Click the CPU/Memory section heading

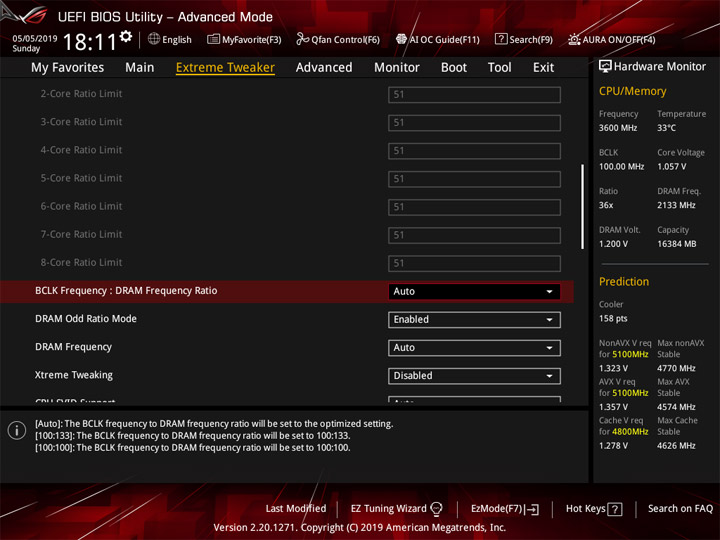pyautogui.click(x=632, y=91)
